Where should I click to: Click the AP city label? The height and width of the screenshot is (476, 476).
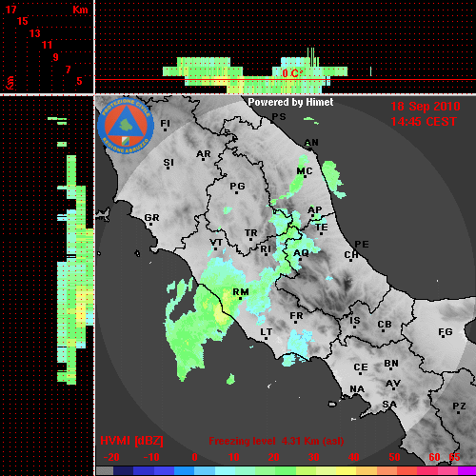click(315, 209)
